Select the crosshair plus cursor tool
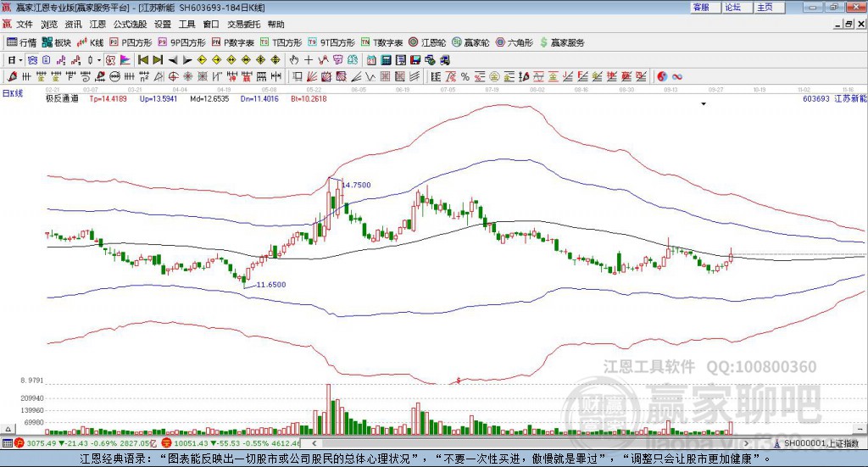The width and height of the screenshot is (868, 467). click(x=309, y=60)
